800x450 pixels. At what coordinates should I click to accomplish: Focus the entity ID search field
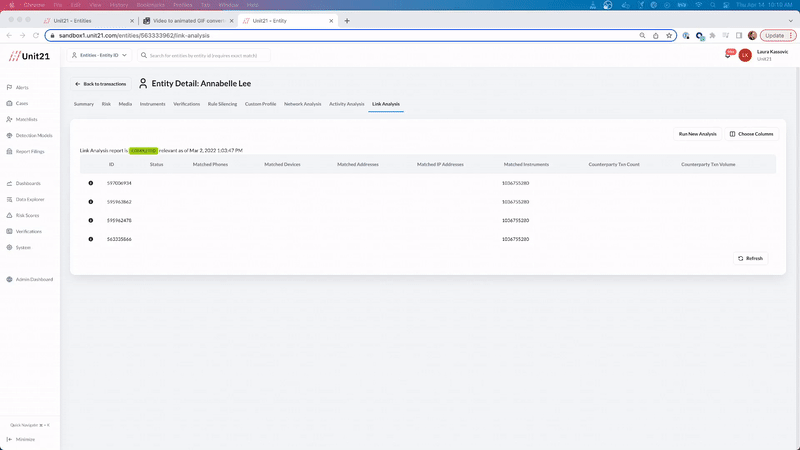click(204, 55)
